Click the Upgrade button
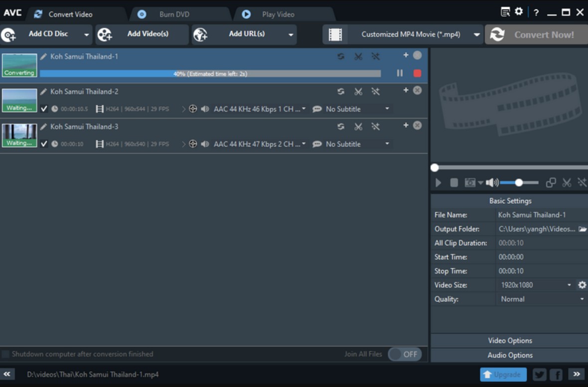588x387 pixels. point(503,374)
